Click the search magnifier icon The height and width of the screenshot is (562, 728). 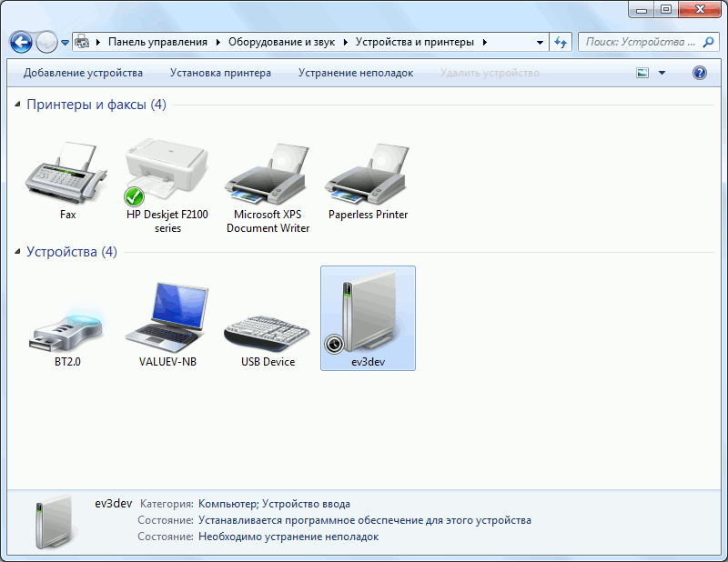[x=708, y=42]
